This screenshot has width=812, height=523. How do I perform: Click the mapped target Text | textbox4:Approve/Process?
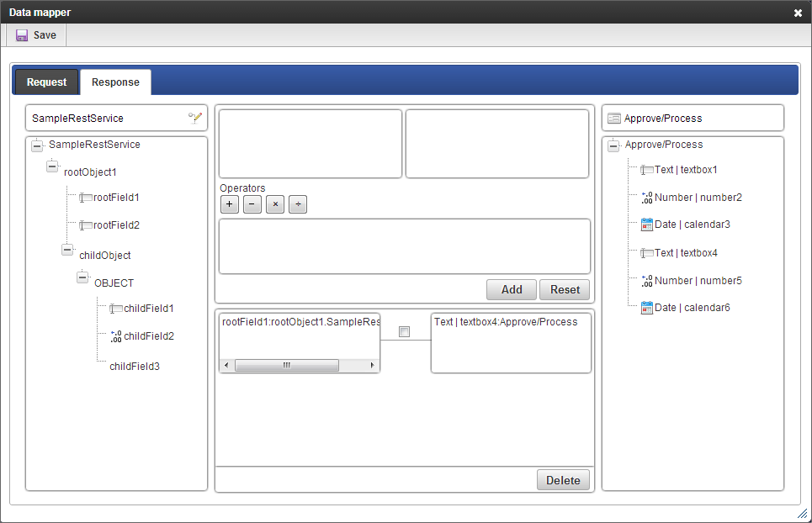click(x=506, y=322)
